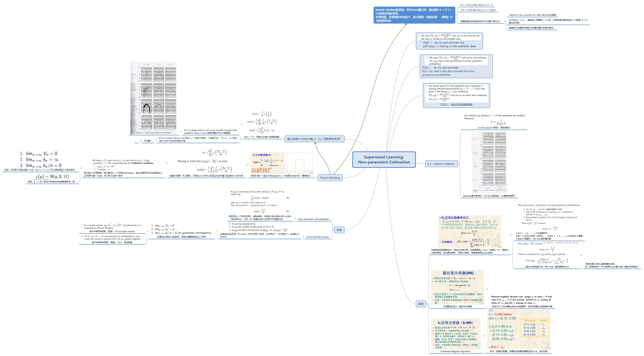Select the 方法二 discriminant function box
This screenshot has width=644, height=356.
(456, 66)
